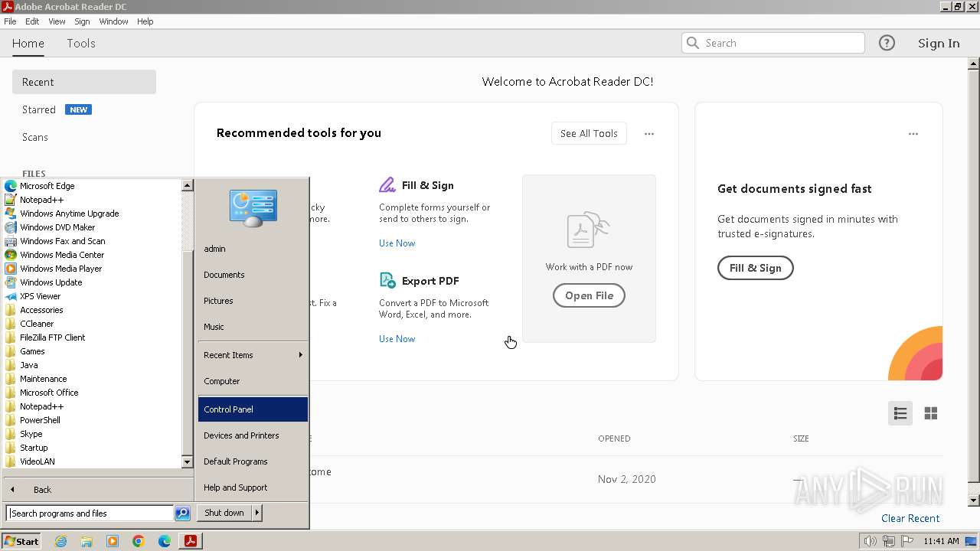
Task: Click the Start menu search magnifier icon
Action: click(182, 514)
